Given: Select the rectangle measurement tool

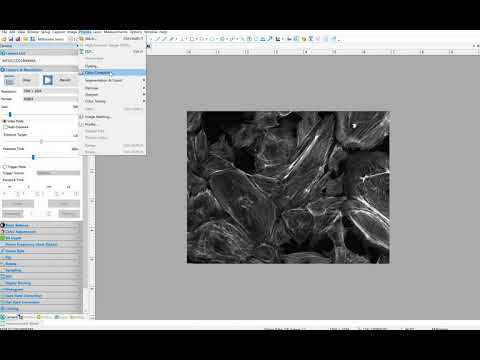Looking at the screenshot, I should (x=192, y=39).
